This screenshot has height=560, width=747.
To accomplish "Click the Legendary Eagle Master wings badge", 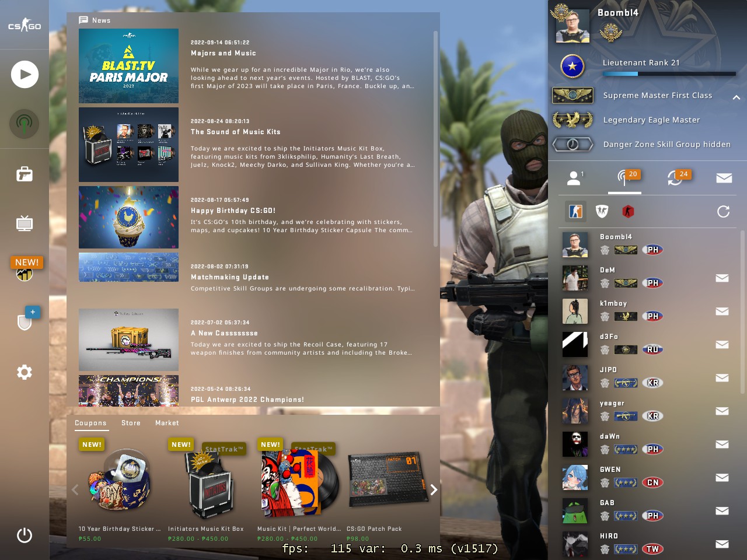I will point(573,120).
